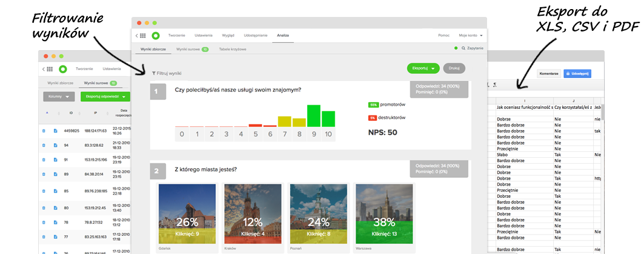The image size is (644, 254).
Task: Click the apps grid icon in left window
Action: coord(50,69)
